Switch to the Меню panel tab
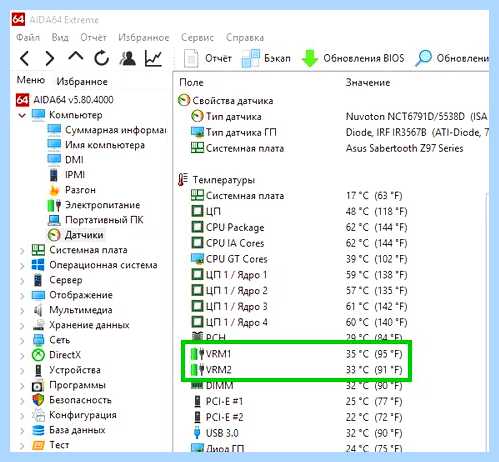Viewport: 499px width, 462px height. (31, 80)
